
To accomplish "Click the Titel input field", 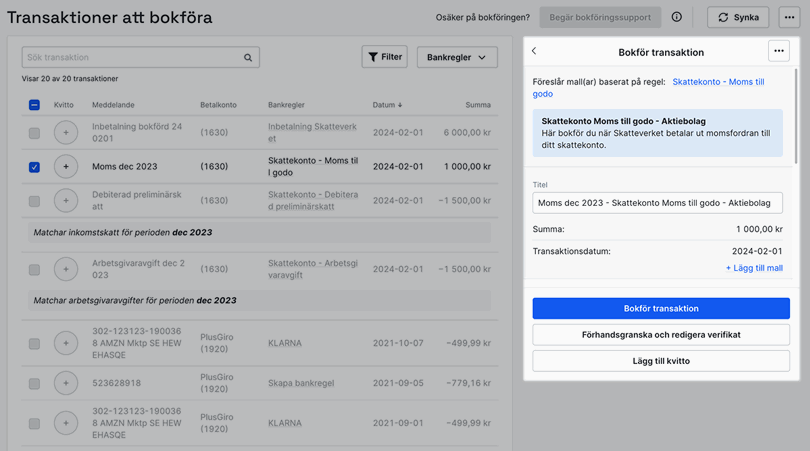I will click(657, 203).
